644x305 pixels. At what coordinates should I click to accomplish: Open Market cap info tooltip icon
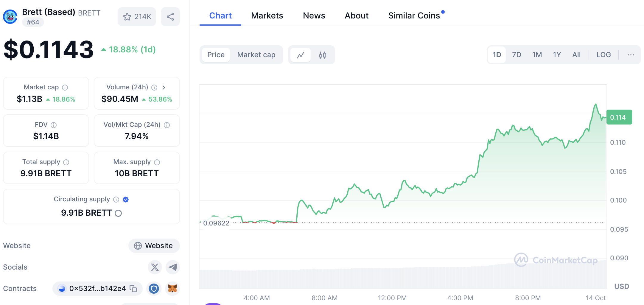(65, 87)
